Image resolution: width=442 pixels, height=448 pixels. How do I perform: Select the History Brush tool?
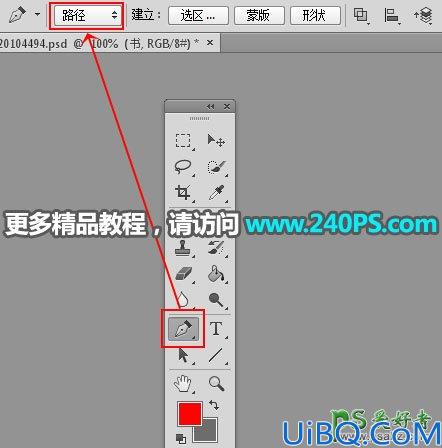pos(216,248)
